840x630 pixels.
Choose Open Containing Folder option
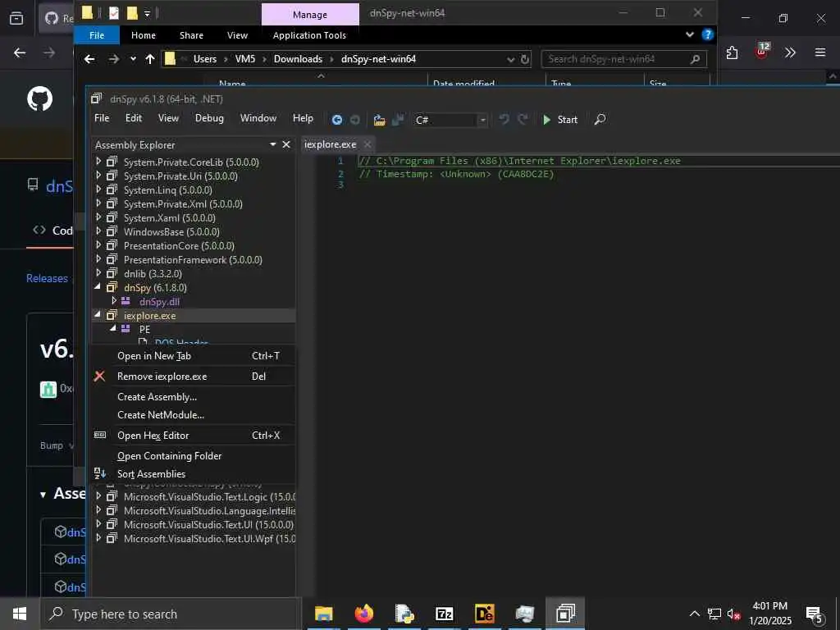194,456
